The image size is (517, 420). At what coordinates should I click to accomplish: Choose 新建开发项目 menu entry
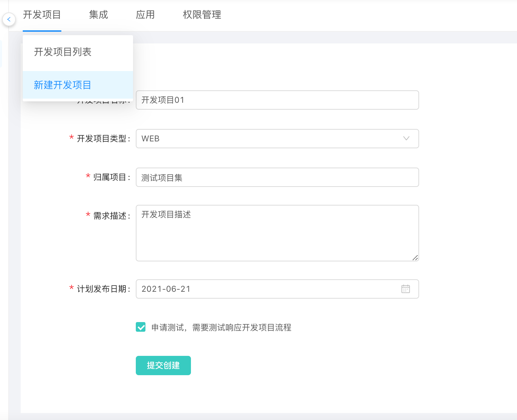78,85
